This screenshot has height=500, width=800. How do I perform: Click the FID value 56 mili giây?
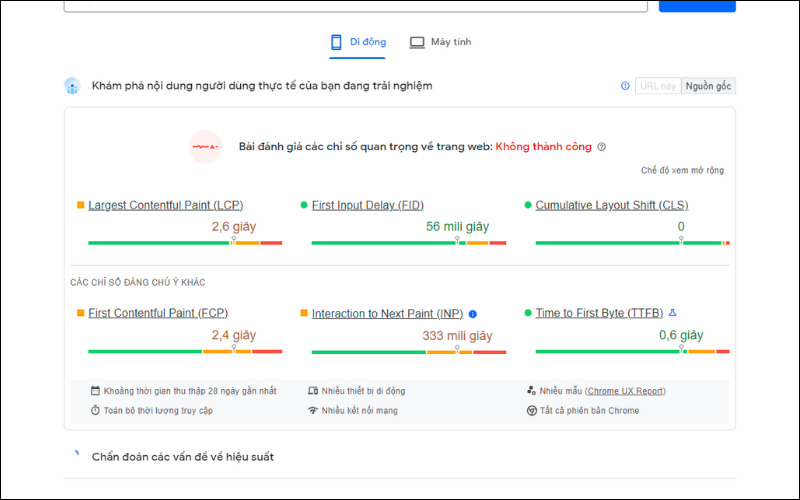(x=458, y=227)
